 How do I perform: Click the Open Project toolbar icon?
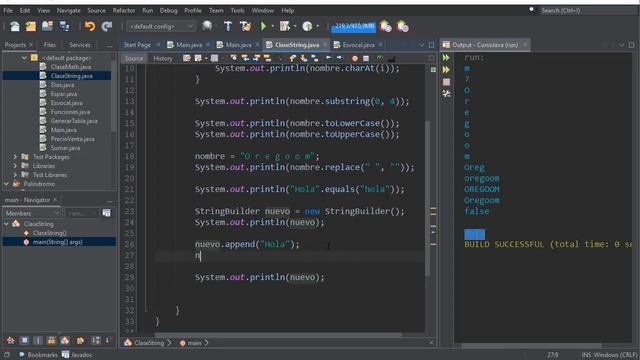pos(47,27)
